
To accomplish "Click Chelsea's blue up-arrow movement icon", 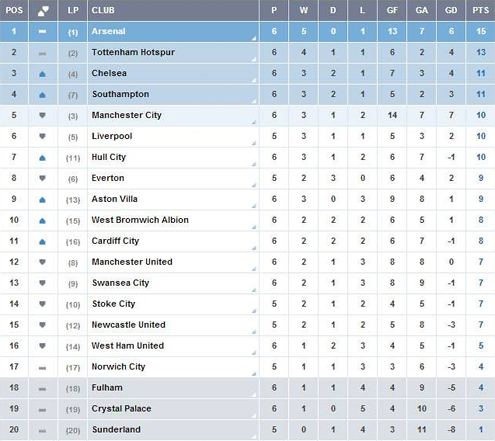I will 42,74.
